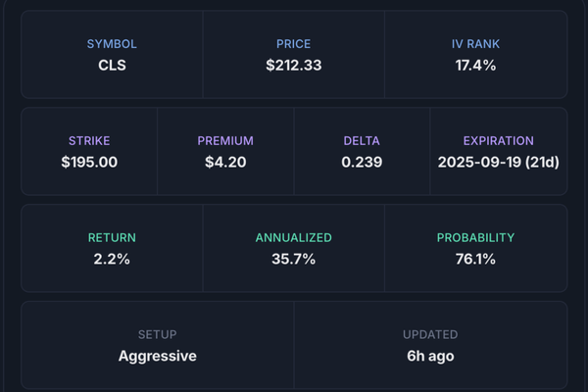
Task: Click the SYMBOL label
Action: [112, 44]
